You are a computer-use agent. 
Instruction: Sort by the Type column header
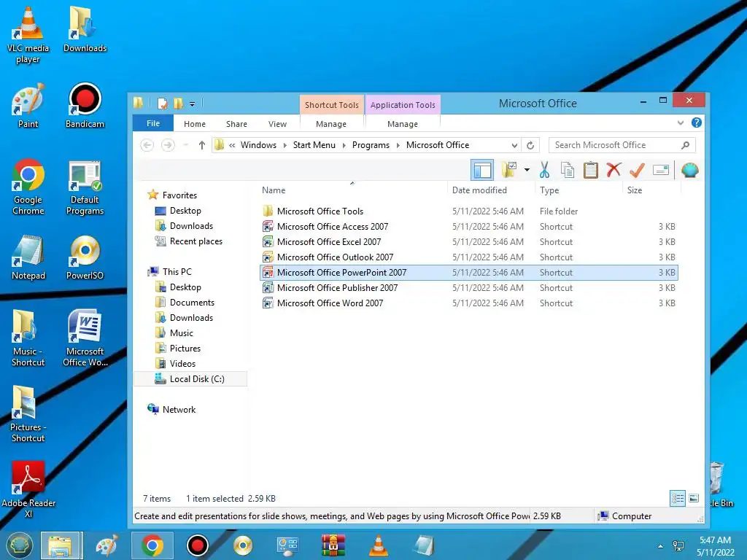[x=549, y=190]
